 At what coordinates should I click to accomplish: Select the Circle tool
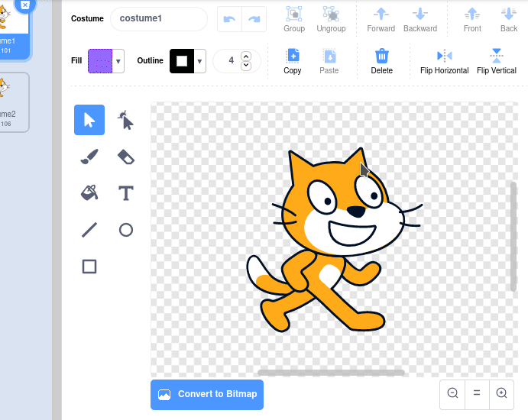point(126,230)
